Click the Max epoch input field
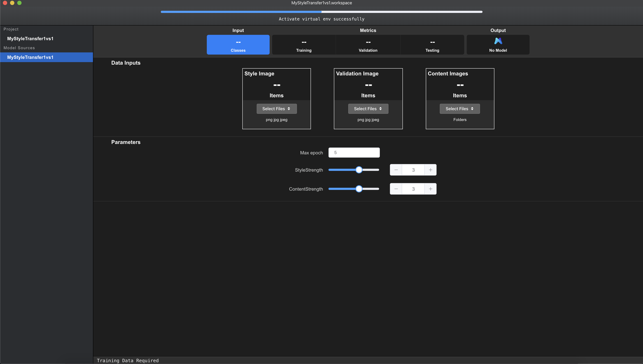The width and height of the screenshot is (643, 364). pyautogui.click(x=354, y=153)
